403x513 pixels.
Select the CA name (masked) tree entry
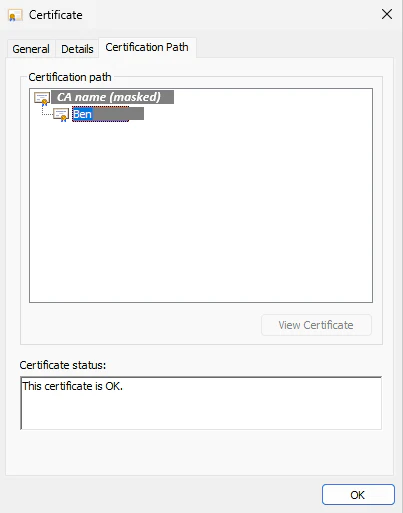coord(112,97)
